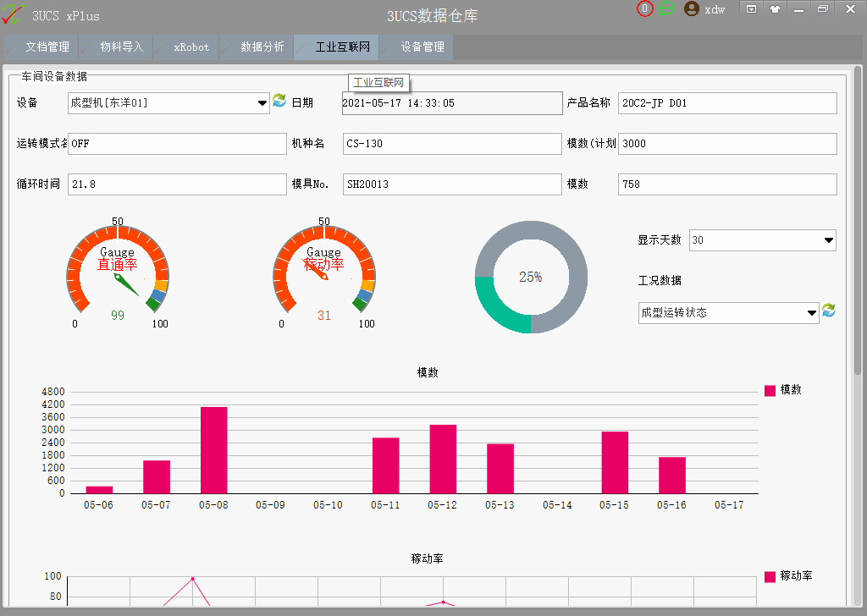
Task: Switch to the 文档管理 tab
Action: [41, 47]
